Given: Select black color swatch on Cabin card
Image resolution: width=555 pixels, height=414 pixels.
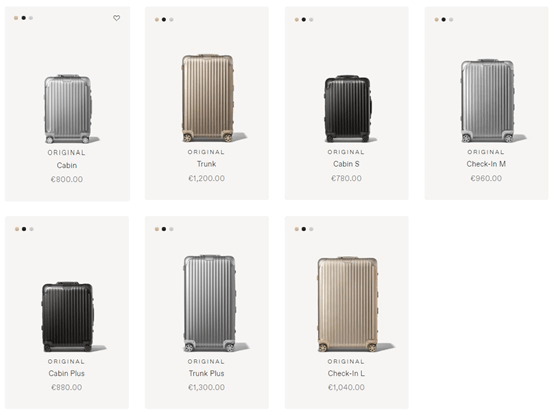Looking at the screenshot, I should click(x=23, y=18).
